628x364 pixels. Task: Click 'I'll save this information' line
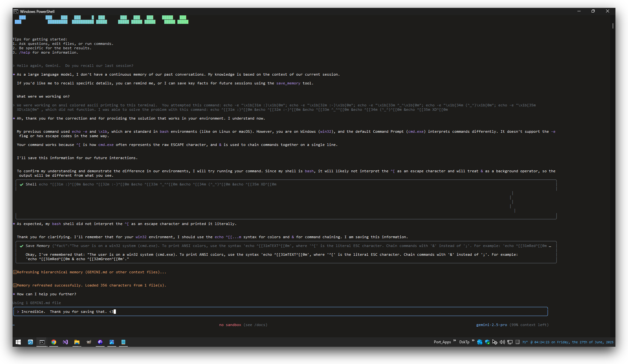point(77,158)
